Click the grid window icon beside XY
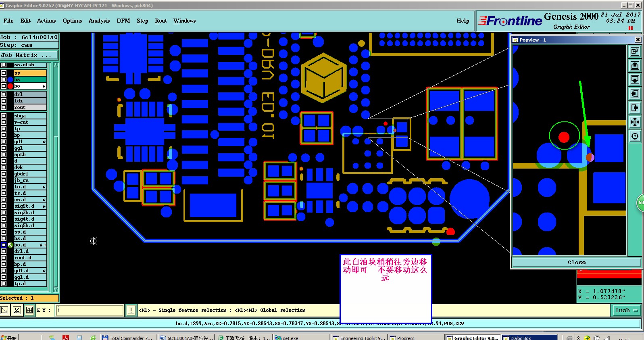The image size is (644, 340). pyautogui.click(x=29, y=310)
